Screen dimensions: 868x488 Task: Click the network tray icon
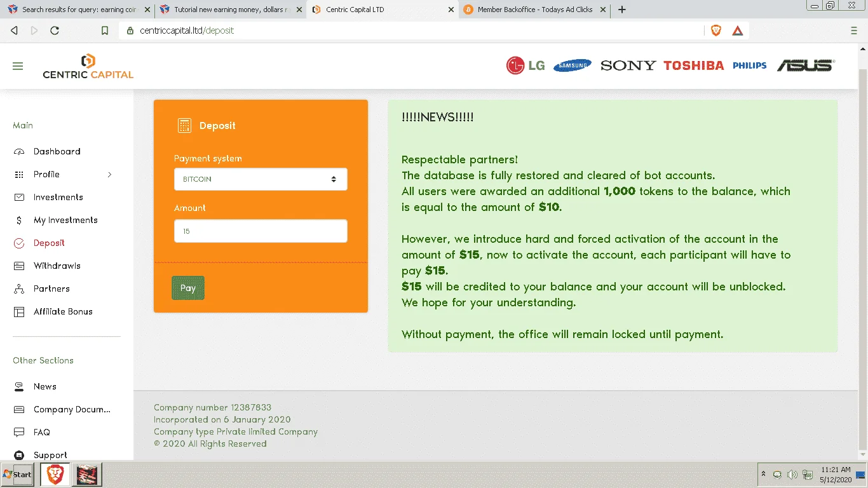[808, 475]
